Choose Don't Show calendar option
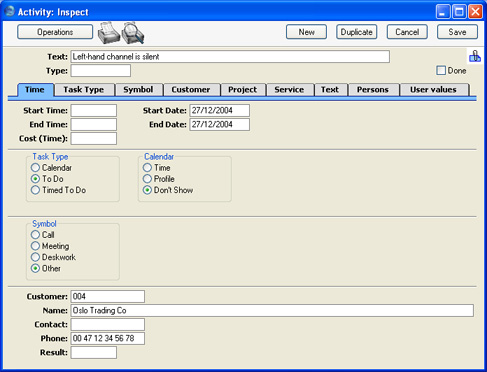 click(147, 190)
